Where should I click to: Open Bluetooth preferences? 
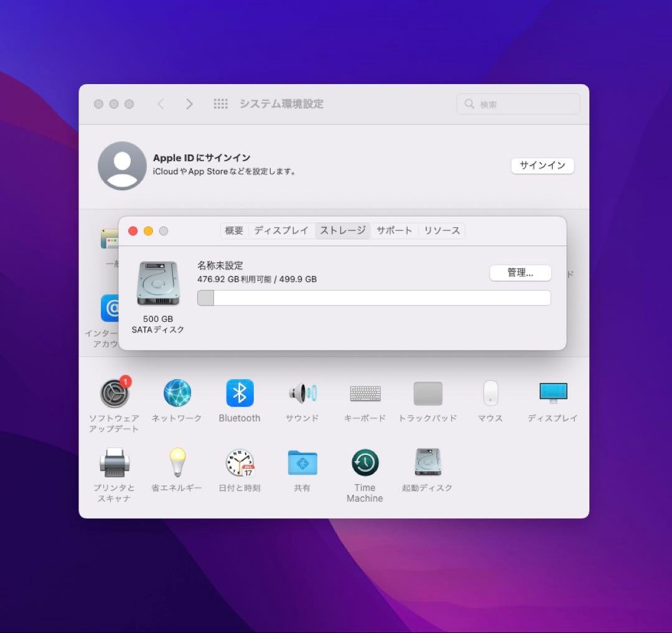(240, 394)
